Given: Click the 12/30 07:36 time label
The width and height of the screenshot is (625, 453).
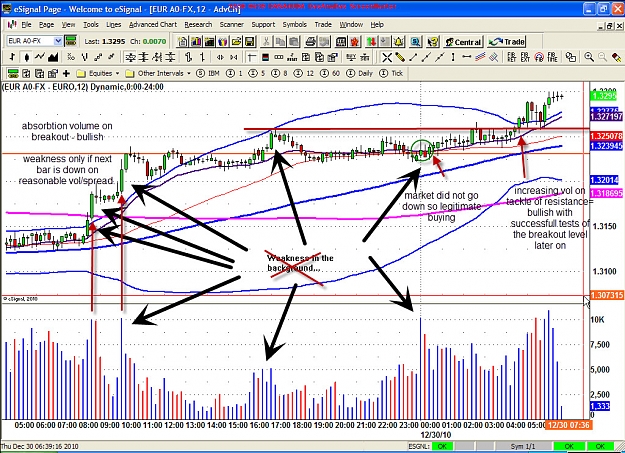Looking at the screenshot, I should tap(568, 425).
